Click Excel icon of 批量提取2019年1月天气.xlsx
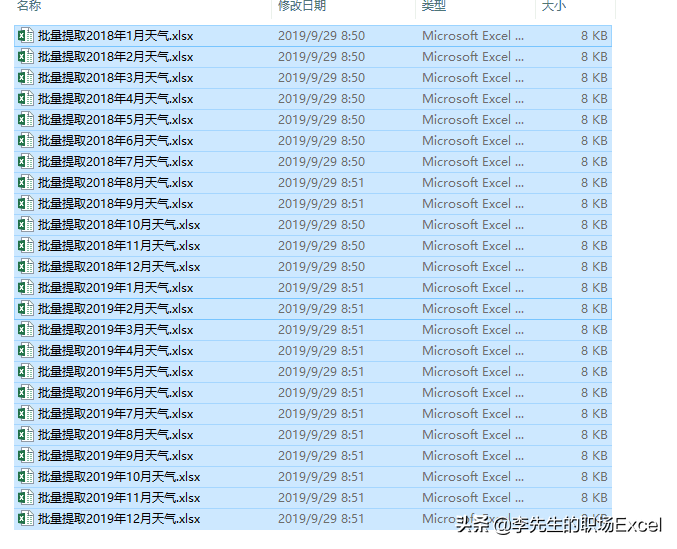This screenshot has width=677, height=549. [25, 287]
